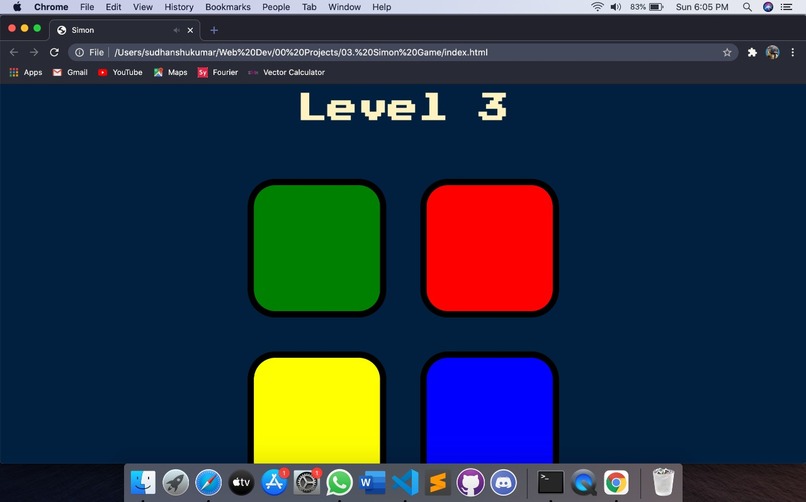Open the Maps bookmark
This screenshot has height=502, width=806.
coord(170,72)
